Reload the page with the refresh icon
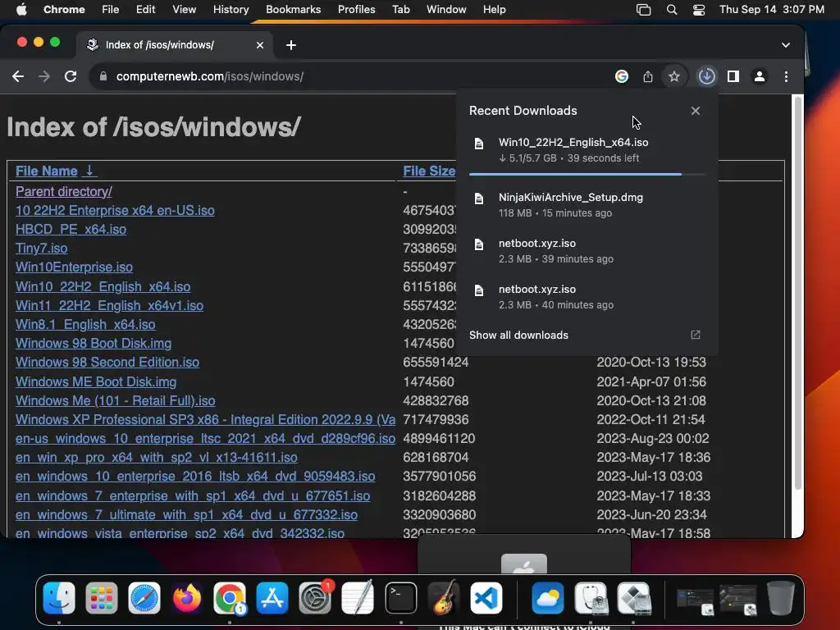Screen dimensions: 840x630 (71, 76)
